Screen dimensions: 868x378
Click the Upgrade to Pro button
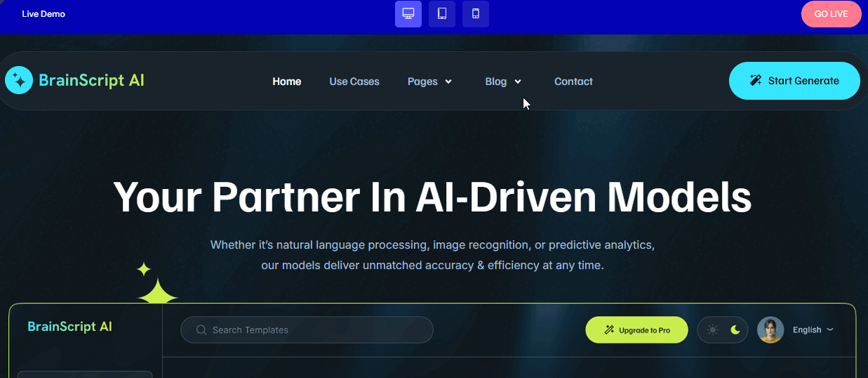pos(636,330)
